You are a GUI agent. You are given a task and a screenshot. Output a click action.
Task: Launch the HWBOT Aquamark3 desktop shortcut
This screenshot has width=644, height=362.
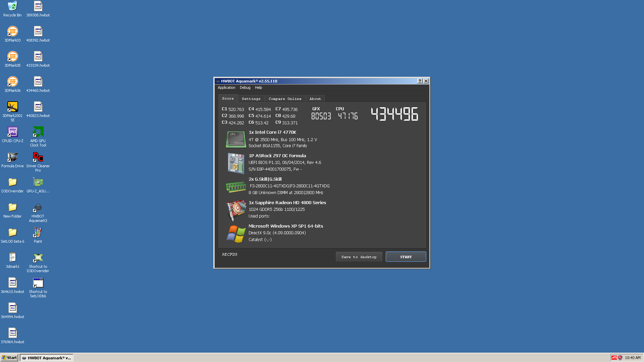[x=38, y=212]
